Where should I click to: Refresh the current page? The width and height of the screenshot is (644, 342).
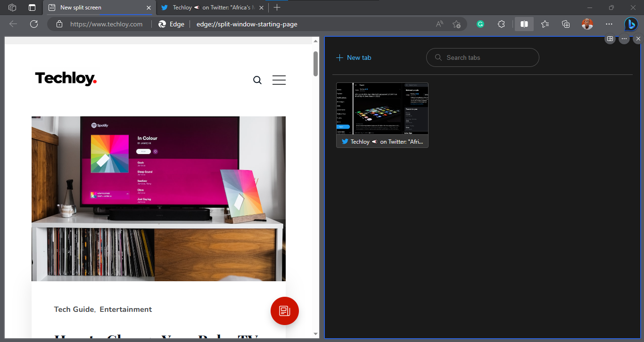coord(33,24)
